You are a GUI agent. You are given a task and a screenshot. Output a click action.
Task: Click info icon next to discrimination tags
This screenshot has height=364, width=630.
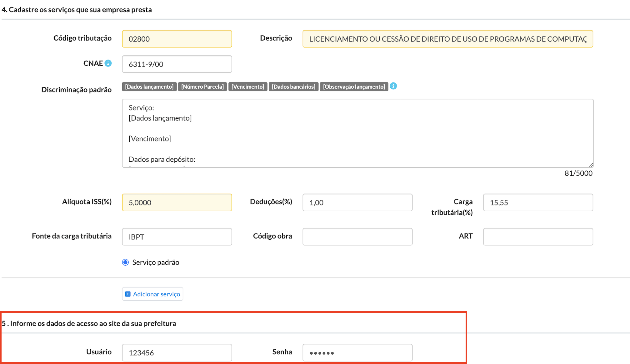393,86
